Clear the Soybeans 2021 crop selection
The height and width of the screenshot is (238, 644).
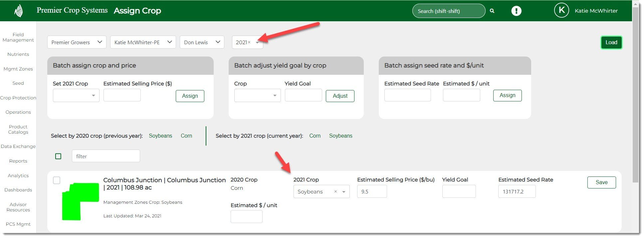pyautogui.click(x=335, y=191)
